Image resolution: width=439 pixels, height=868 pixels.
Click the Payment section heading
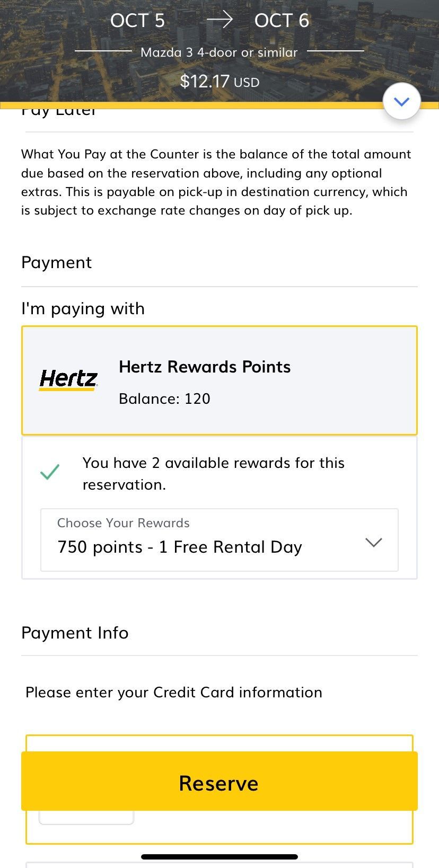[x=56, y=262]
